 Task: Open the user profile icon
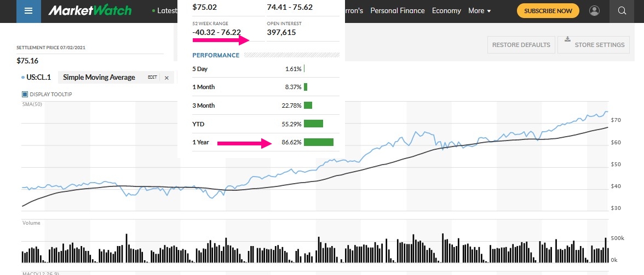coord(594,11)
